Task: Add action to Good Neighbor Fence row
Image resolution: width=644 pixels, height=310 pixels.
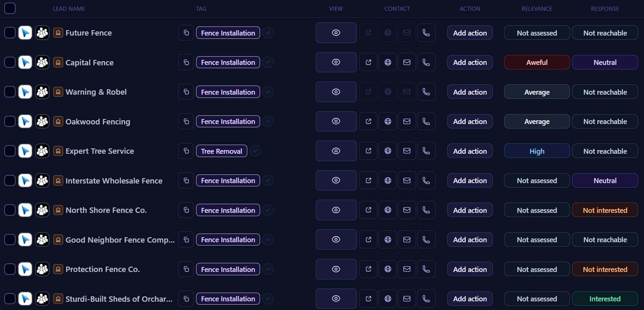Action: [x=470, y=240]
